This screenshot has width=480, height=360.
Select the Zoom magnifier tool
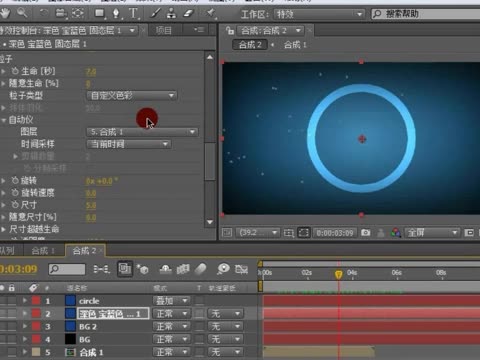point(22,13)
